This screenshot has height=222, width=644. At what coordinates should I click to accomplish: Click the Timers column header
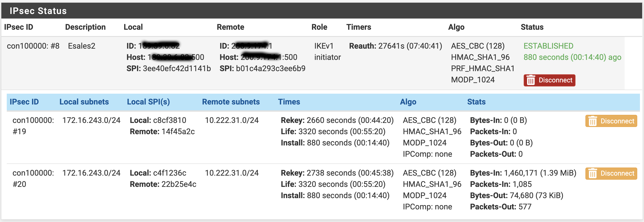(x=359, y=27)
